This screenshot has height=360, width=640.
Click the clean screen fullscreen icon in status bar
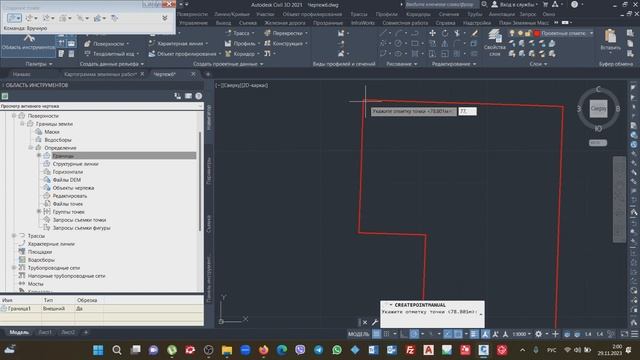tap(624, 334)
